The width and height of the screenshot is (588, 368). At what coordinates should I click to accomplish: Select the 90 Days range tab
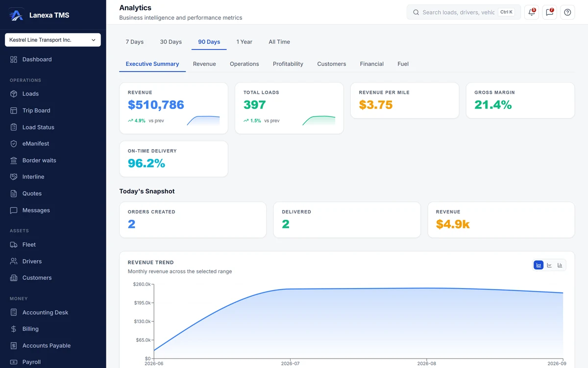tap(209, 42)
